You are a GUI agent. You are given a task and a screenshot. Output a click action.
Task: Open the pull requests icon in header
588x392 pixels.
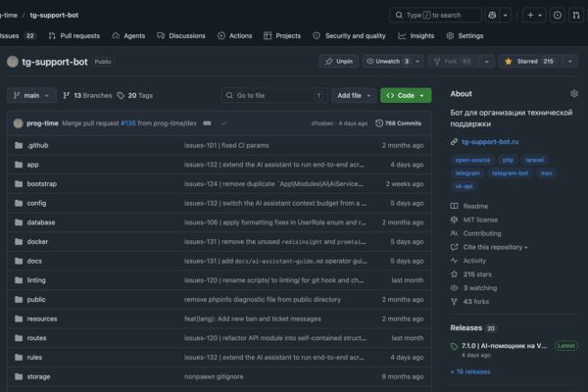(x=576, y=15)
